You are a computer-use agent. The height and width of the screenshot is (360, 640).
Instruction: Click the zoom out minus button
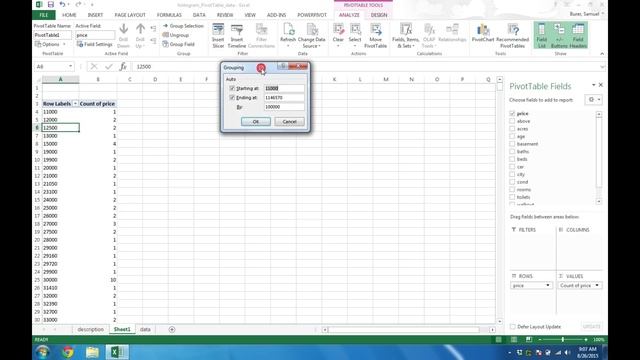pyautogui.click(x=540, y=340)
